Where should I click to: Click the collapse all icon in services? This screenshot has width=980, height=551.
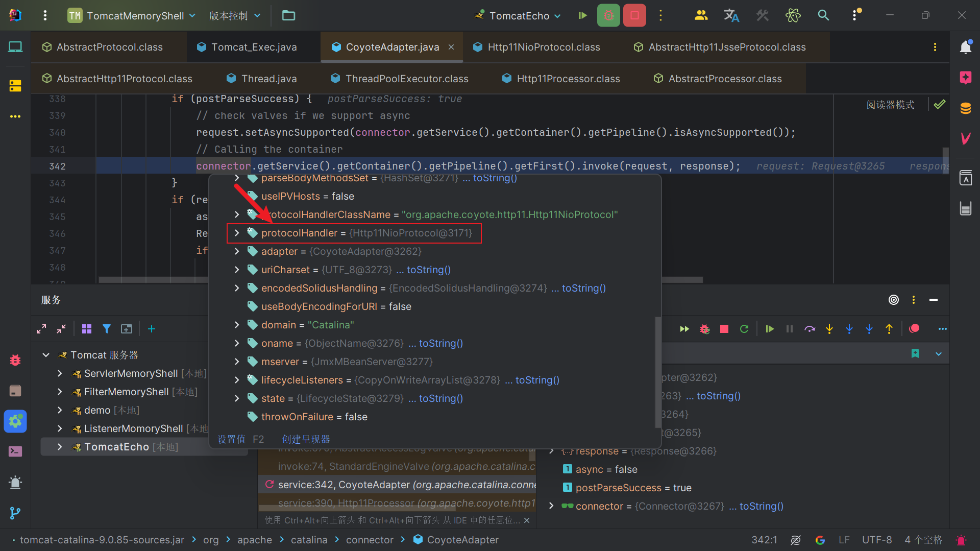tap(61, 329)
